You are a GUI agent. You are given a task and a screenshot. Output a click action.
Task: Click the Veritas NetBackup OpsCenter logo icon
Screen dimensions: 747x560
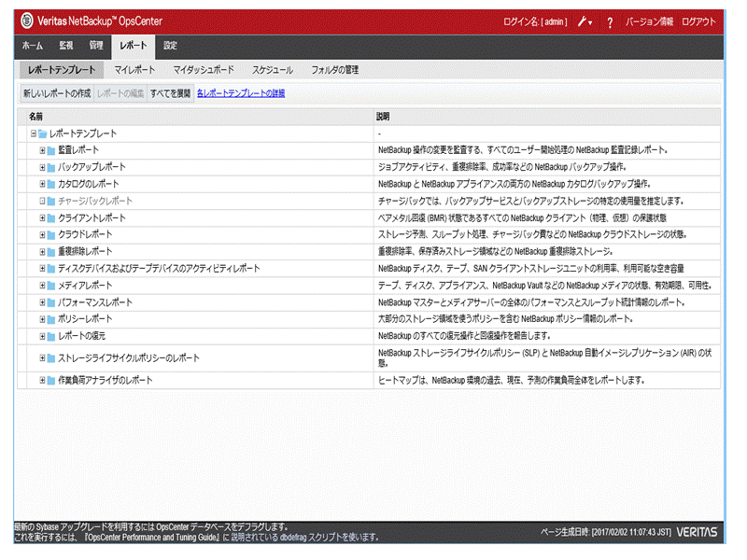click(27, 21)
